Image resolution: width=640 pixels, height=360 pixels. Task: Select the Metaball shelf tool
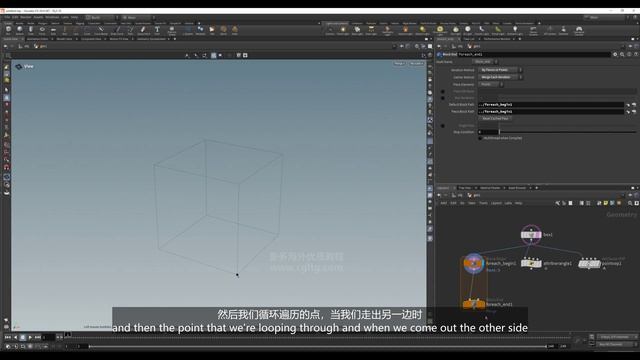coord(200,30)
